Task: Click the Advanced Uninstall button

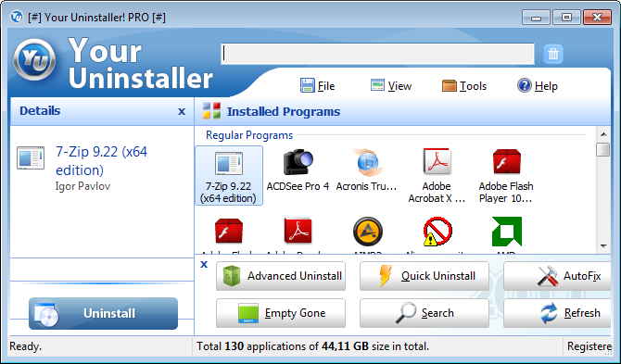Action: click(281, 276)
